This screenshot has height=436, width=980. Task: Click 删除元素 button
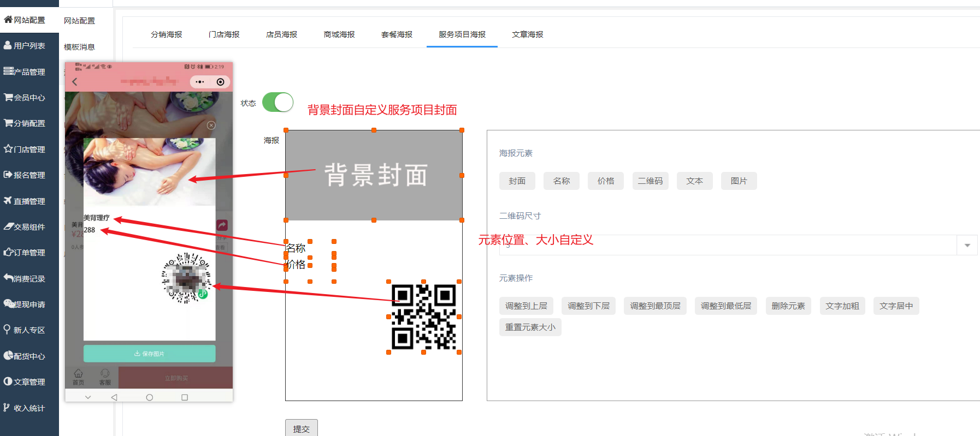(788, 306)
